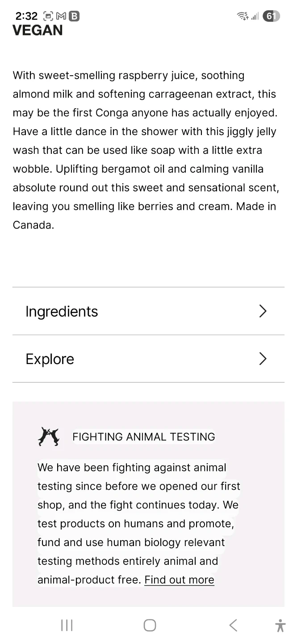This screenshot has height=644, width=297.
Task: Expand Explore using its chevron arrow
Action: click(263, 359)
